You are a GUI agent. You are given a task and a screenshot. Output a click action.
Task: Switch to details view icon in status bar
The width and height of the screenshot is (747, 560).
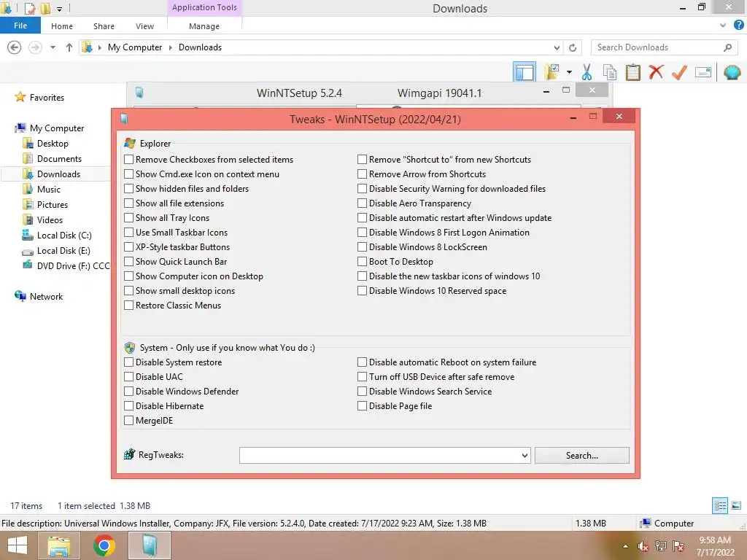[x=720, y=505]
